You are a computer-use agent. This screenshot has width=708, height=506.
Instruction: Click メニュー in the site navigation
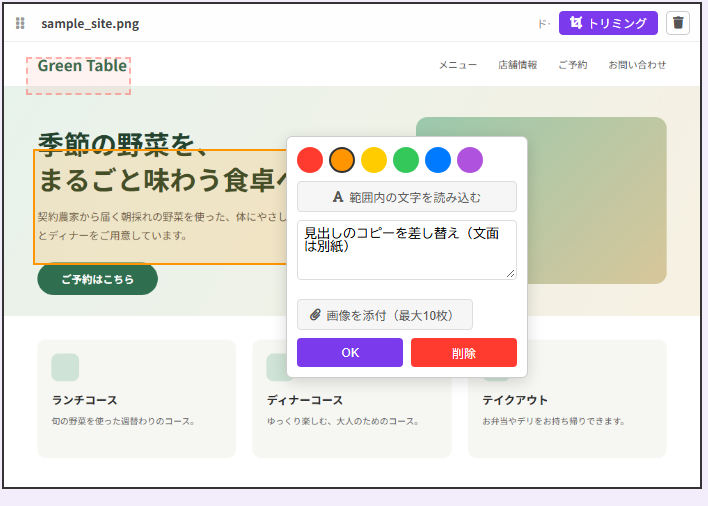coord(458,65)
